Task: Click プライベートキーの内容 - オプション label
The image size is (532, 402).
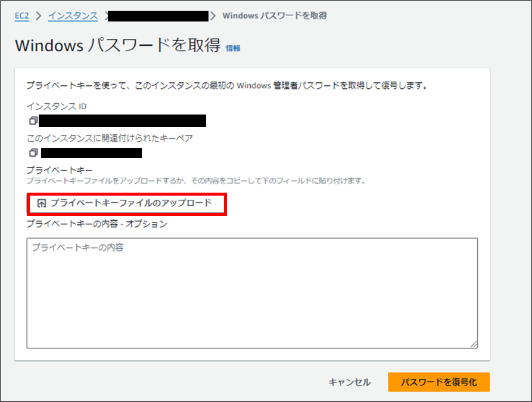Action: [97, 224]
